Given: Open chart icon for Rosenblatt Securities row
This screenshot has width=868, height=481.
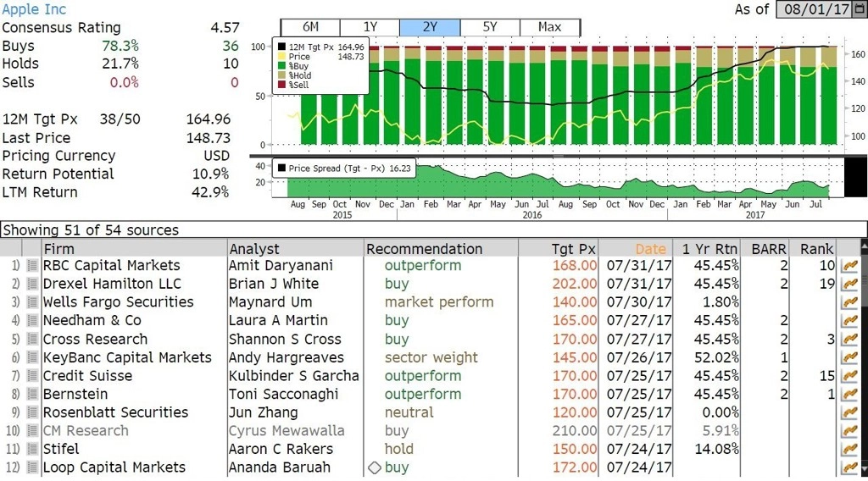Looking at the screenshot, I should (849, 412).
